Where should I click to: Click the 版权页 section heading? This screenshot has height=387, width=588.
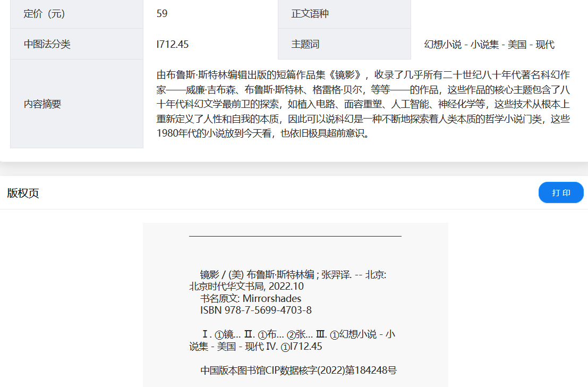click(23, 193)
